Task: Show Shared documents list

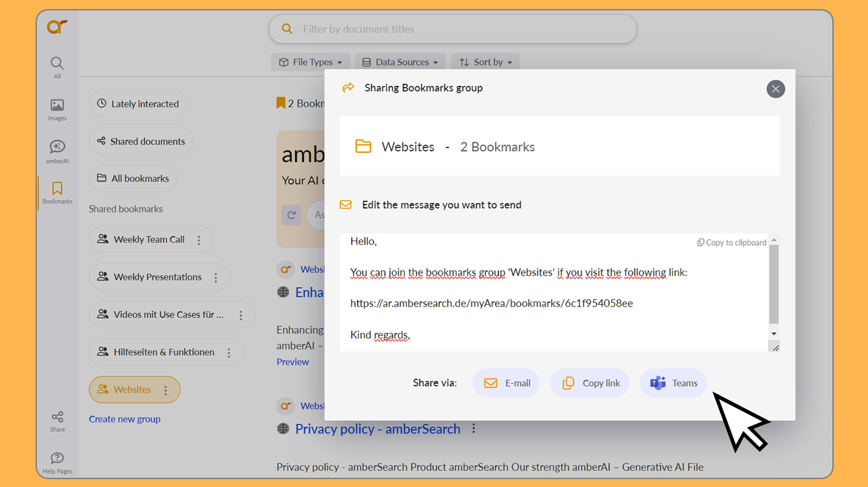Action: (x=141, y=141)
